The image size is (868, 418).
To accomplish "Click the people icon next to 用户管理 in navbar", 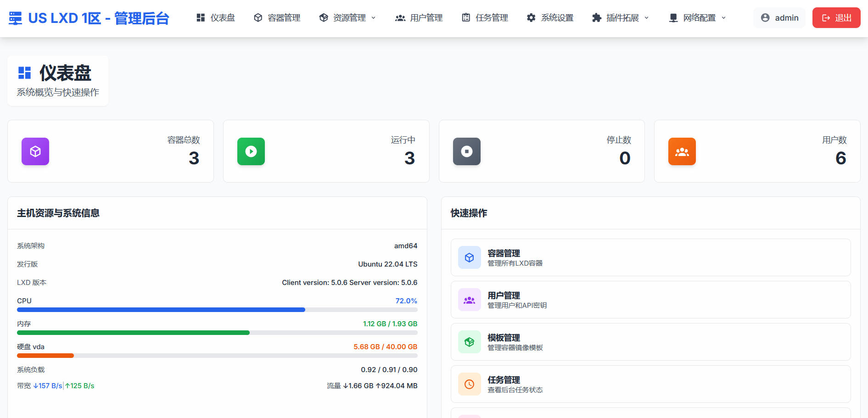I will (x=400, y=18).
